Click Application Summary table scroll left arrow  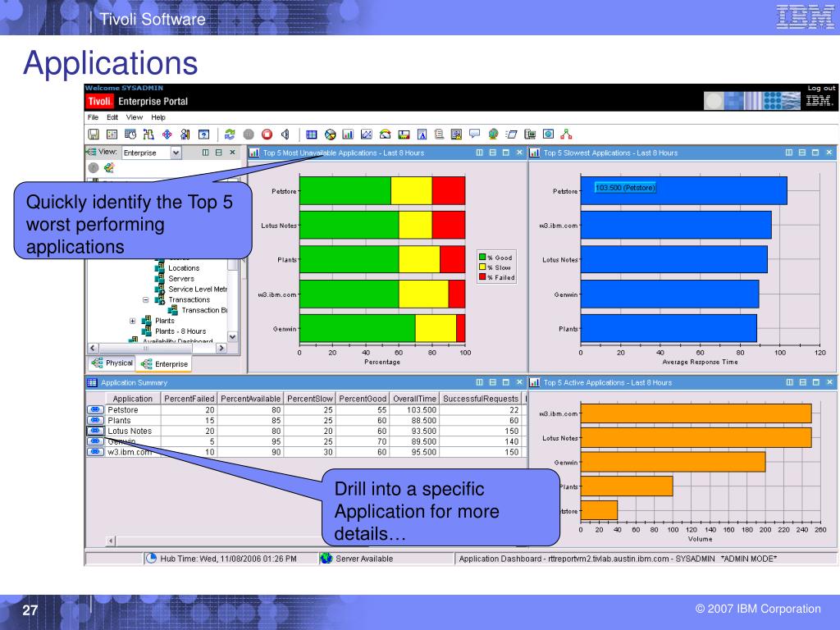(111, 541)
